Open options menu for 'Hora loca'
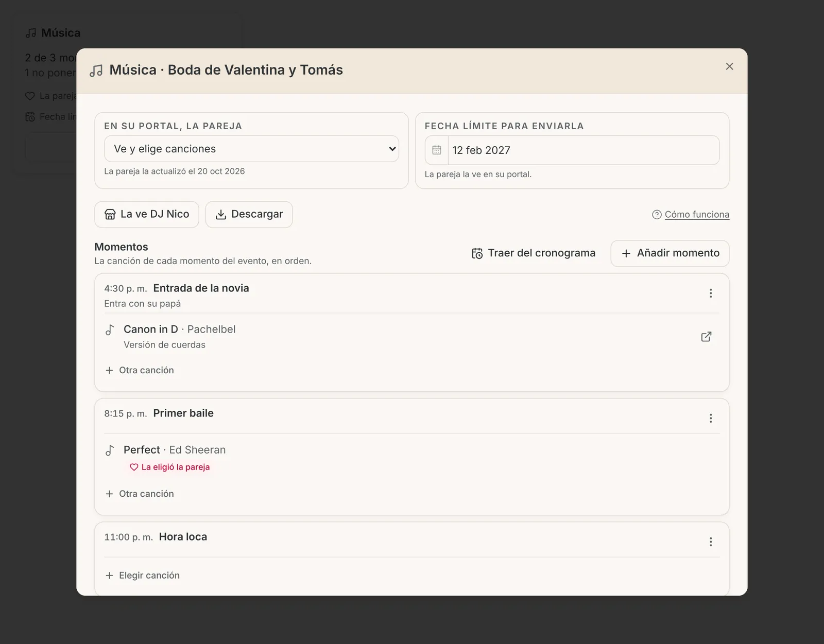 [711, 542]
